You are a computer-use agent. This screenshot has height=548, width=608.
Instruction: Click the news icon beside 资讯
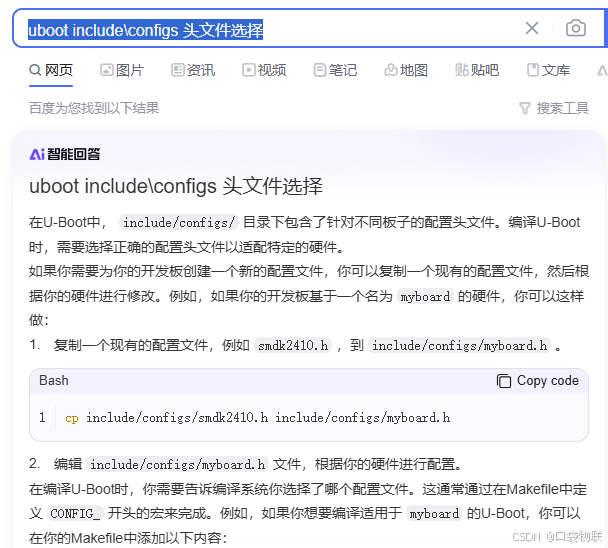(x=178, y=70)
